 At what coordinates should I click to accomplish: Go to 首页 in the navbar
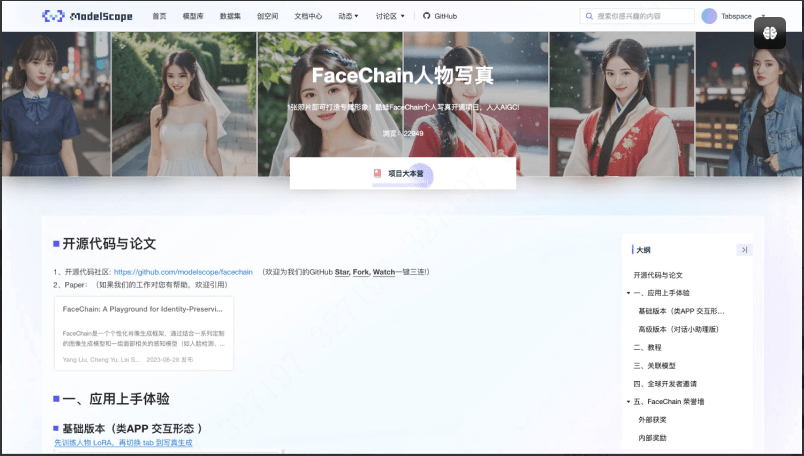pos(159,16)
